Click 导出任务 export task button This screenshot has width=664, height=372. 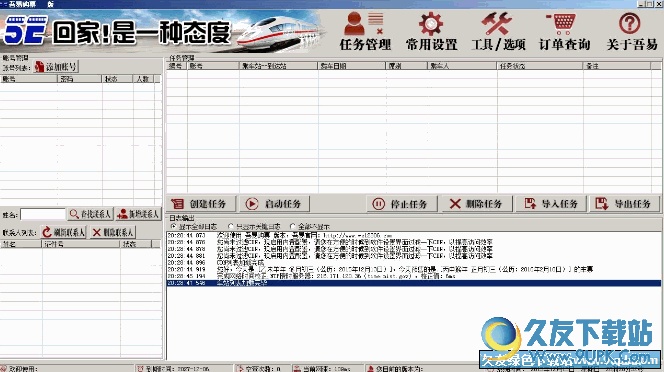tap(624, 204)
